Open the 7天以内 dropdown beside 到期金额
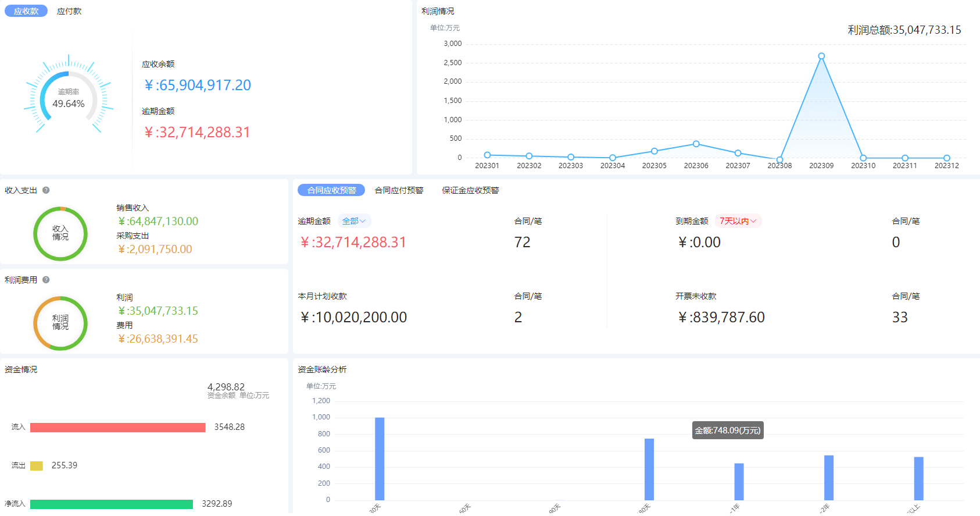This screenshot has width=980, height=516. (x=738, y=221)
